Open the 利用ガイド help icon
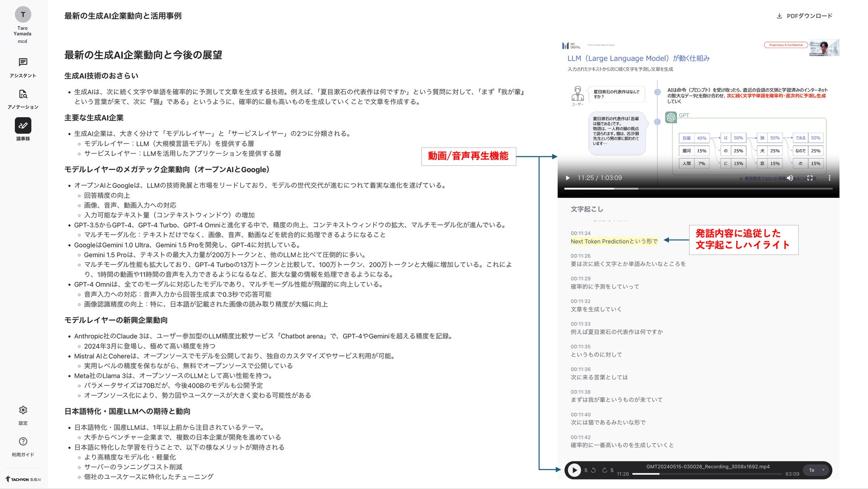868x489 pixels. (x=23, y=441)
